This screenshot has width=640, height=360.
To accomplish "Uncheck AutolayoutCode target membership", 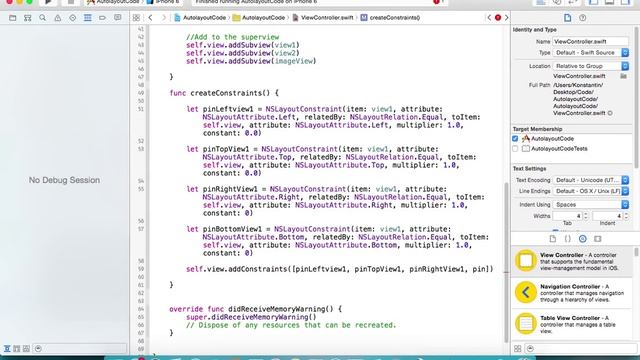I will [x=515, y=139].
